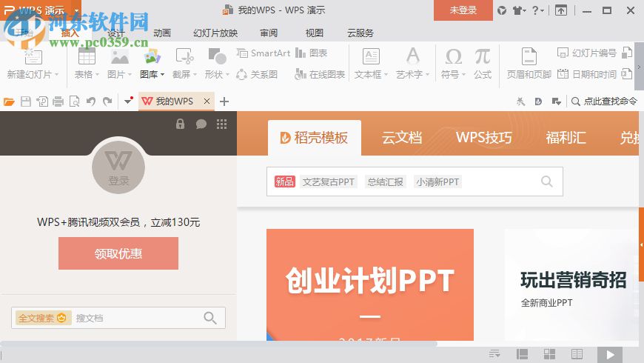This screenshot has width=644, height=363.
Task: Switch to the 云文档 tab
Action: [402, 138]
